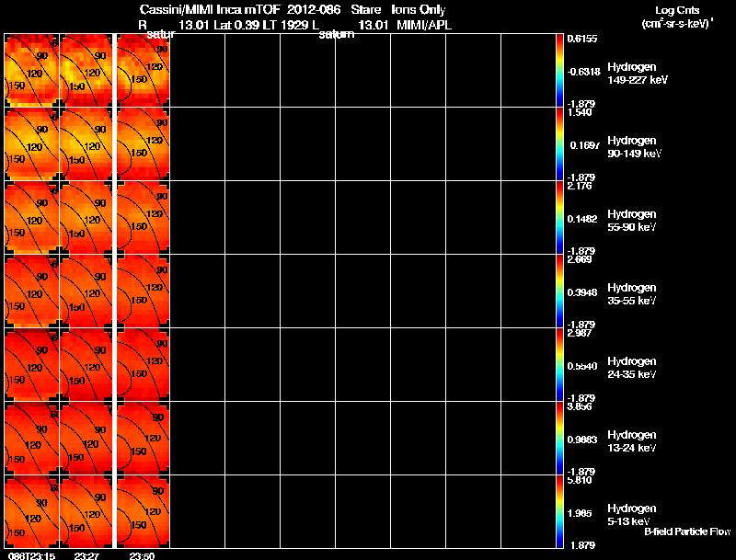The image size is (736, 560).
Task: Select the 55-90 keV image at 23:27
Action: [x=86, y=218]
